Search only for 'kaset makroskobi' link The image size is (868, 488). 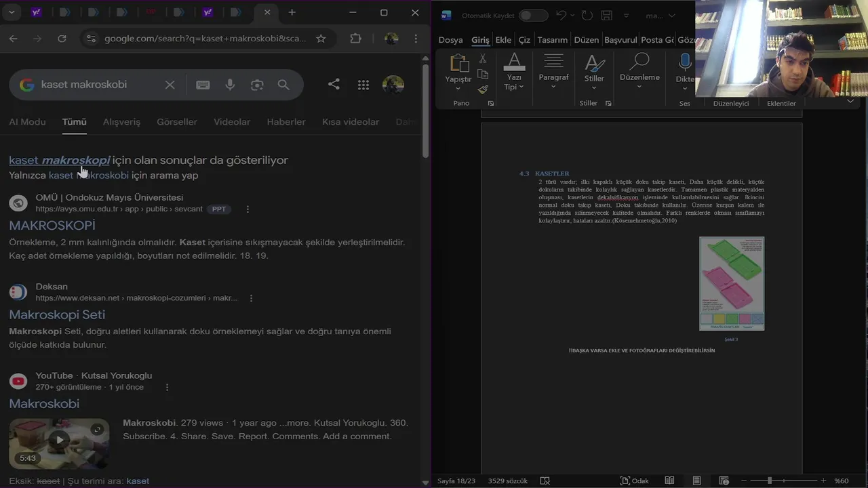pos(89,176)
